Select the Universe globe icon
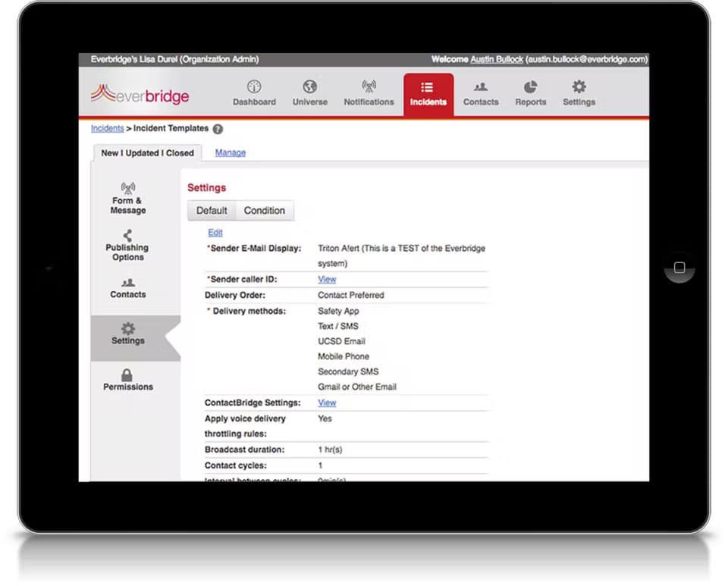 (x=309, y=92)
